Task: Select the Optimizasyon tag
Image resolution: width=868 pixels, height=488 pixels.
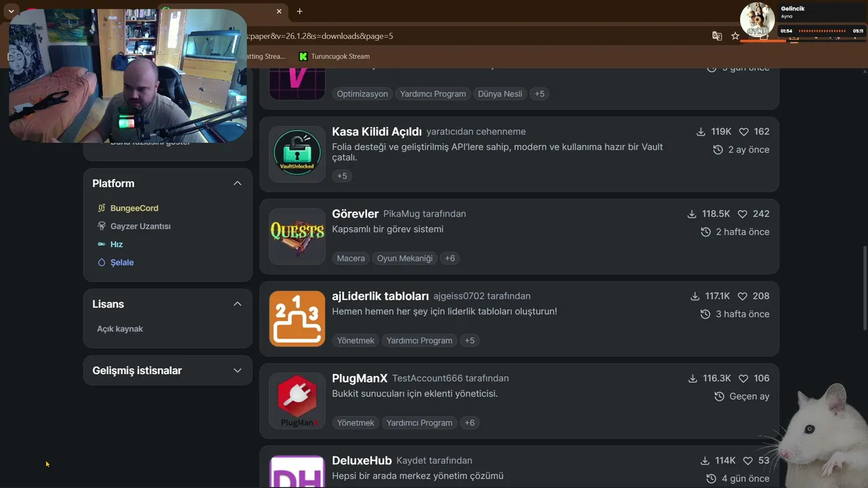Action: [x=362, y=94]
